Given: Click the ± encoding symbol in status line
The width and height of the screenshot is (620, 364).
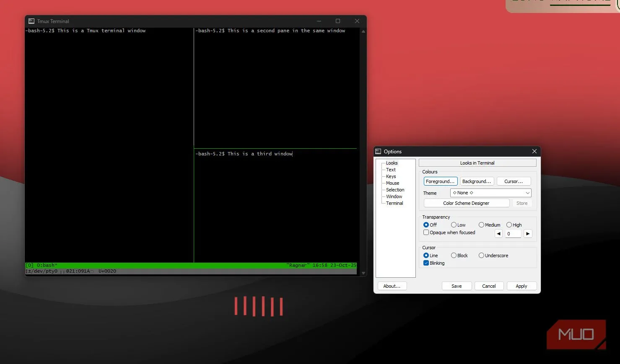Looking at the screenshot, I should pyautogui.click(x=29, y=271).
